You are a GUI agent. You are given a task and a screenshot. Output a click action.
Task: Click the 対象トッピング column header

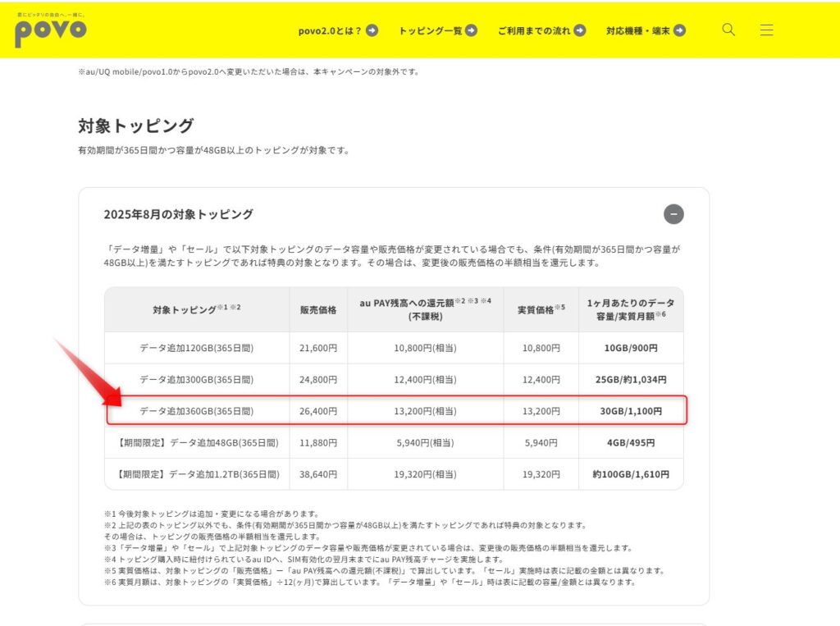click(x=197, y=310)
